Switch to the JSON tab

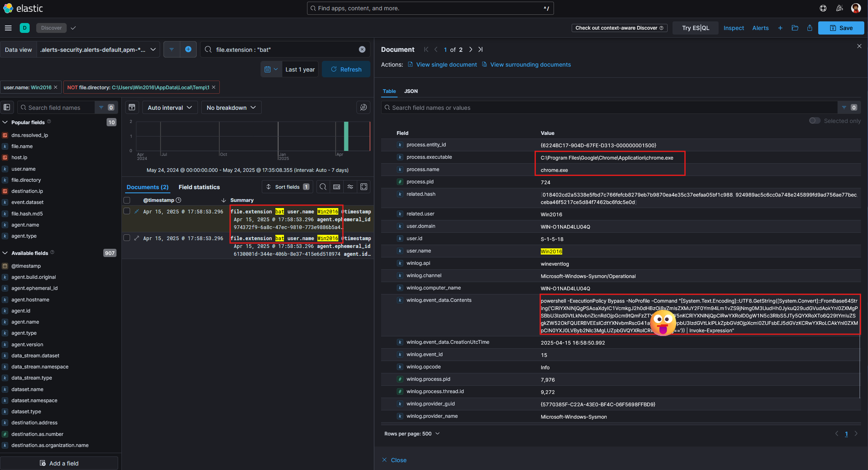point(411,91)
